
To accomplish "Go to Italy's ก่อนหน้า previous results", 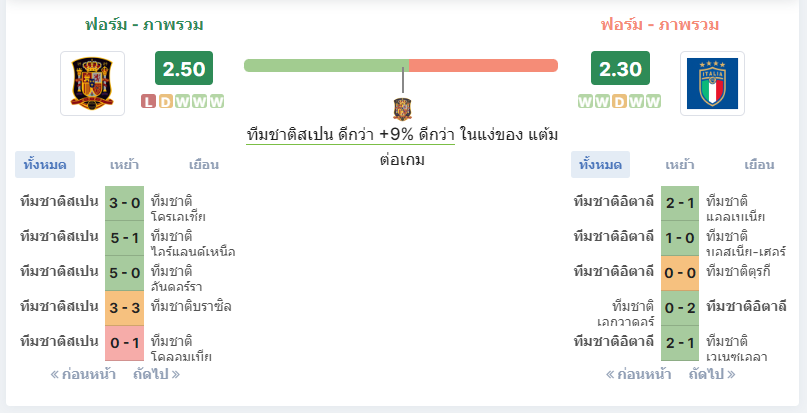I will [x=638, y=374].
